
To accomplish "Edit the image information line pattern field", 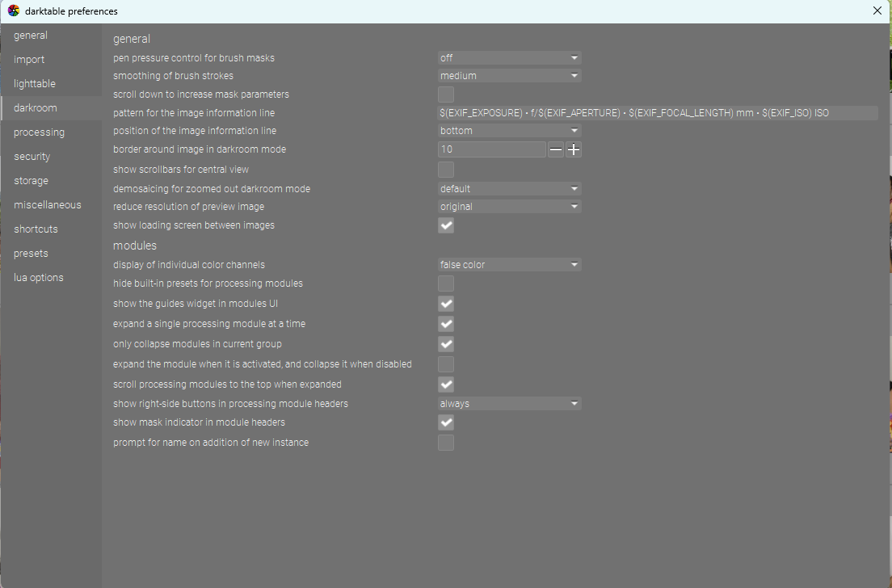I will coord(658,113).
